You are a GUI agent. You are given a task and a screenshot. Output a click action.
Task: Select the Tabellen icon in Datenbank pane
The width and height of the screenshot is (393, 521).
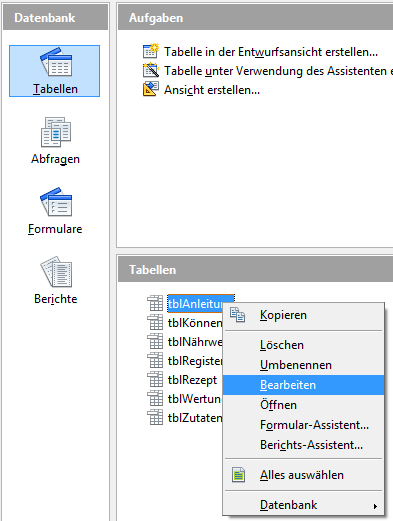(56, 62)
